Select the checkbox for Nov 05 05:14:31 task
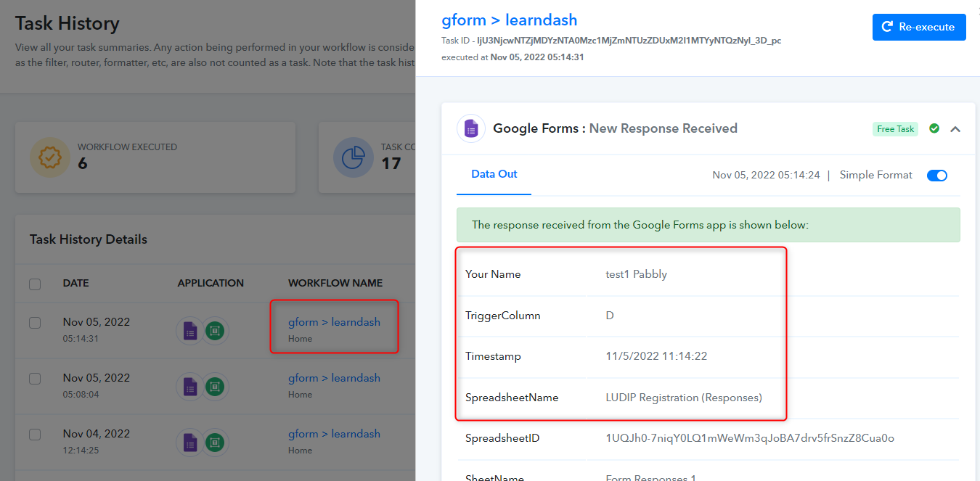This screenshot has height=481, width=980. click(35, 323)
